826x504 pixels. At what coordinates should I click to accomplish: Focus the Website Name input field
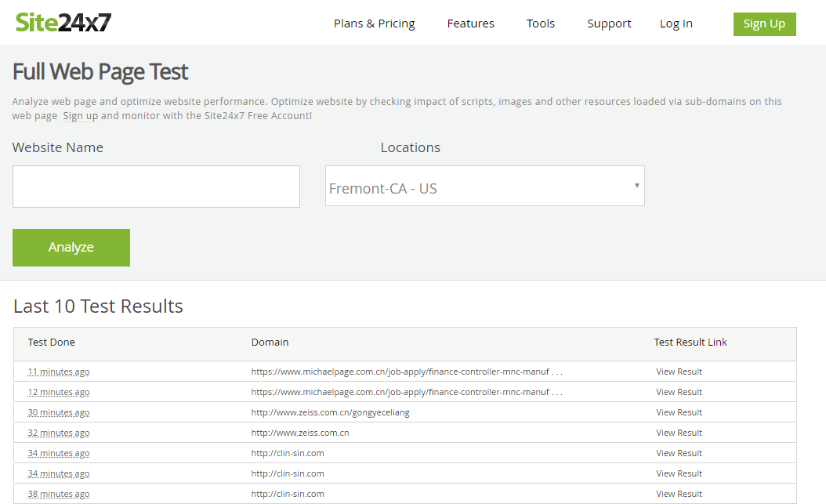point(156,187)
